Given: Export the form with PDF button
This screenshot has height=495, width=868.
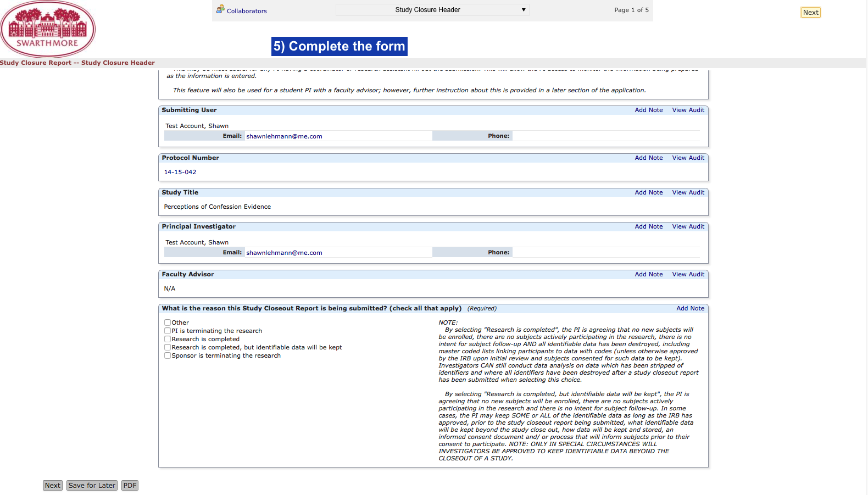Looking at the screenshot, I should (130, 486).
